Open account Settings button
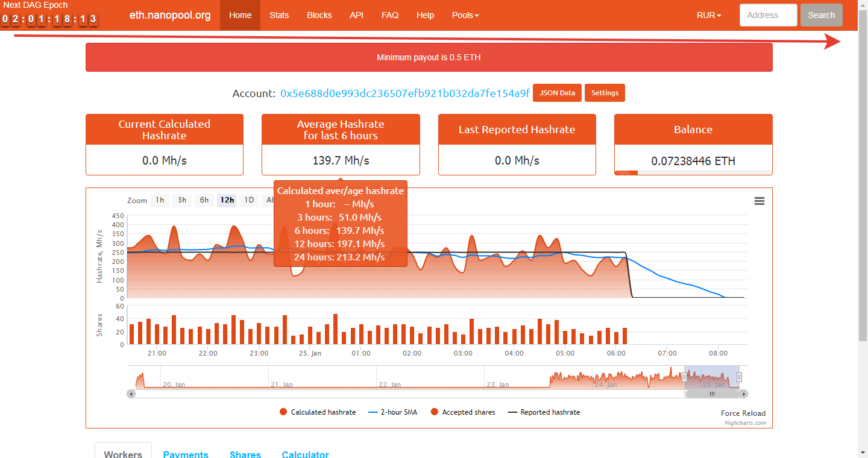This screenshot has height=458, width=868. pos(605,93)
